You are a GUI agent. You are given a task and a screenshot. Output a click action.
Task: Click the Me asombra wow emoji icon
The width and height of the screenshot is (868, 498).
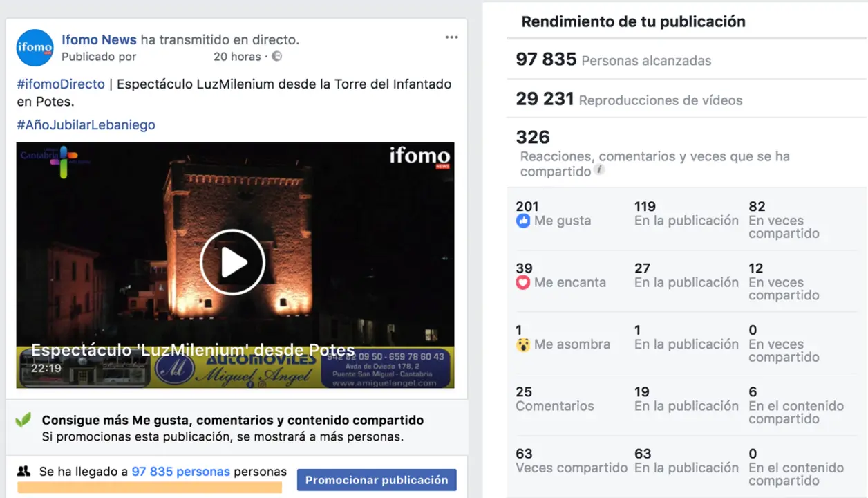[523, 344]
